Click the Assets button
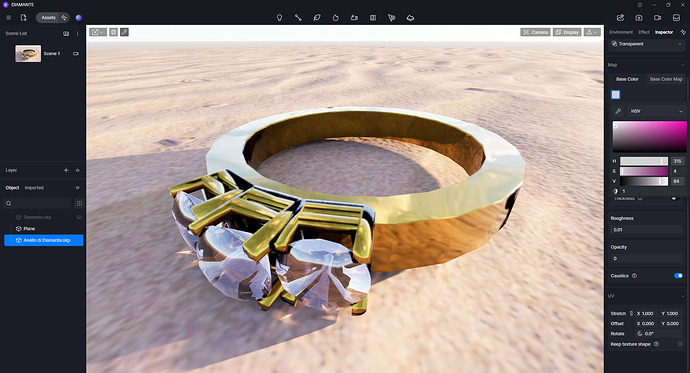The width and height of the screenshot is (690, 373). pyautogui.click(x=48, y=18)
